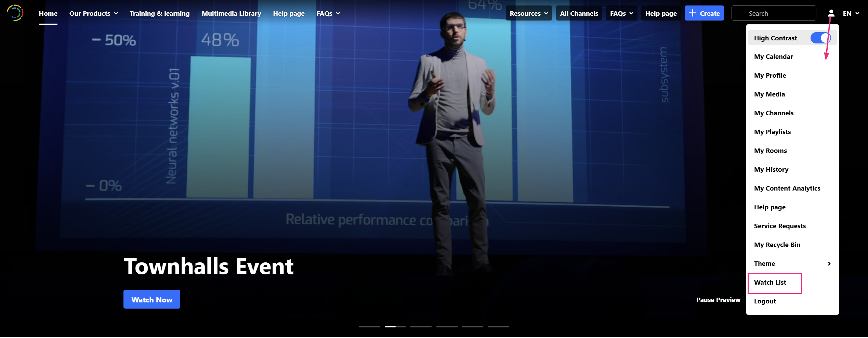The height and width of the screenshot is (338, 868).
Task: Open Training & learning page
Action: click(159, 13)
